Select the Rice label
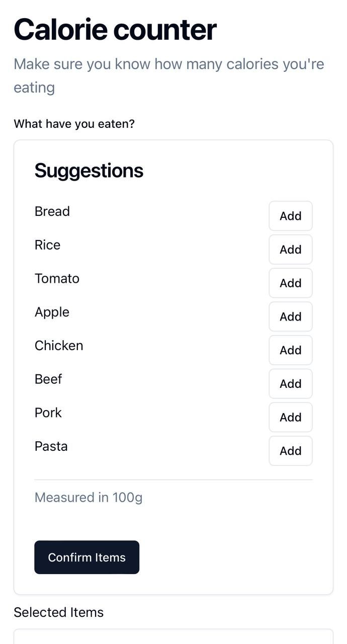 pos(47,245)
